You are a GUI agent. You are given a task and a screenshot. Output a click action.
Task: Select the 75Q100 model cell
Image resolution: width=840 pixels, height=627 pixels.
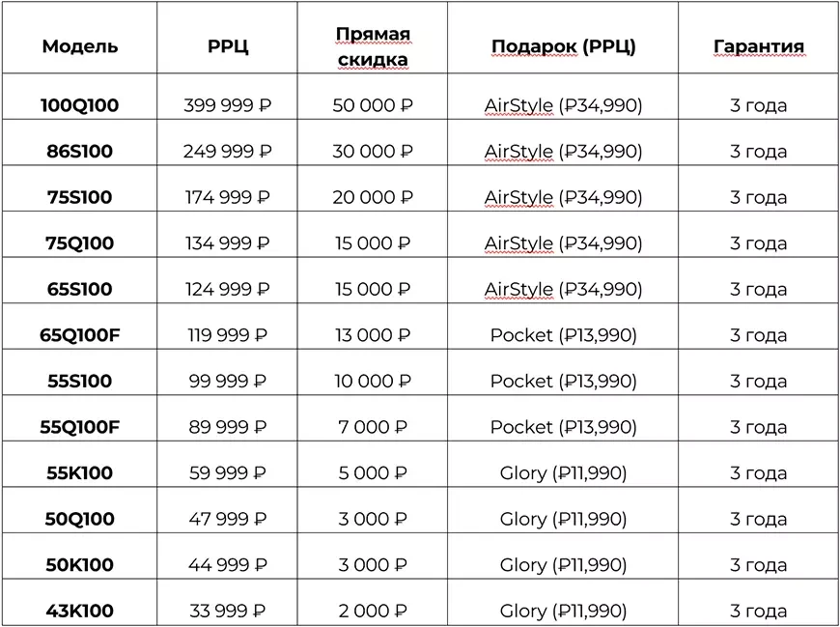[x=80, y=243]
